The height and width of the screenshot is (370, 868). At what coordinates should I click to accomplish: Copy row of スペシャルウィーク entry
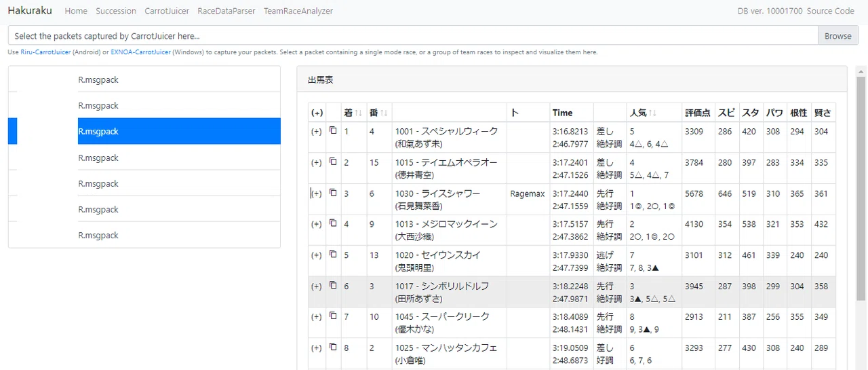pos(333,130)
